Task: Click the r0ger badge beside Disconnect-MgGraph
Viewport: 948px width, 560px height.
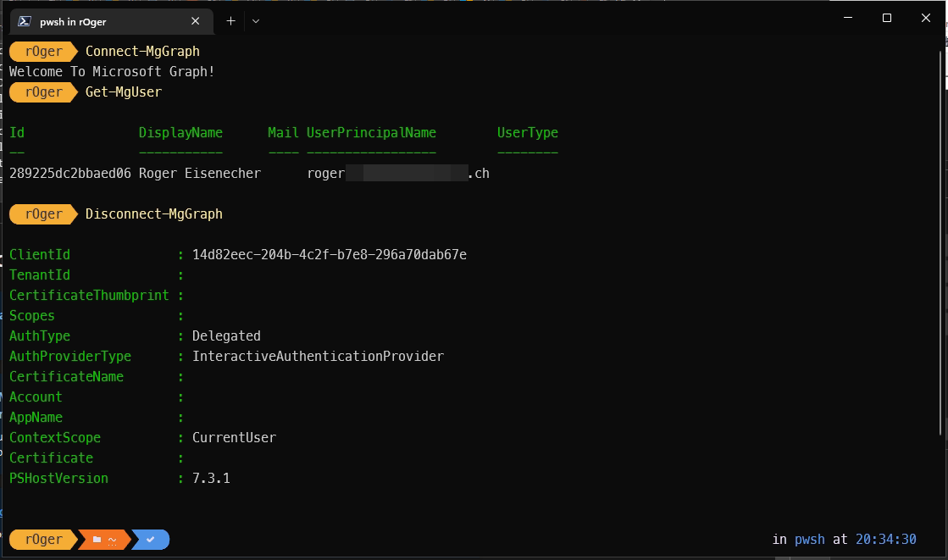Action: coord(42,213)
